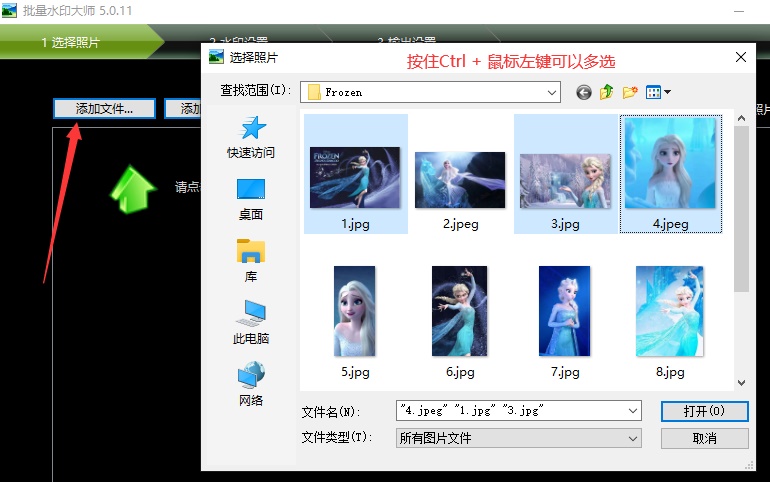The width and height of the screenshot is (770, 482).
Task: Click the 1 选择照片 step tab
Action: (x=71, y=42)
